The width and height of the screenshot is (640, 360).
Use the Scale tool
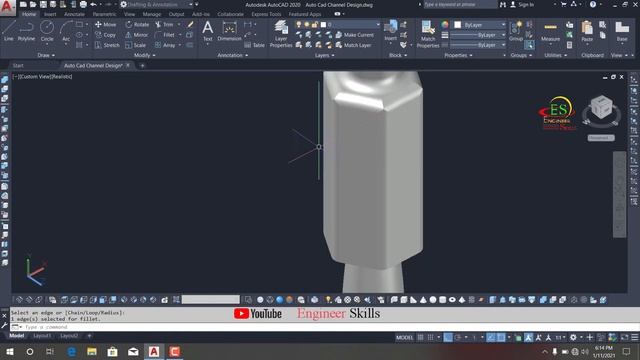click(x=136, y=45)
